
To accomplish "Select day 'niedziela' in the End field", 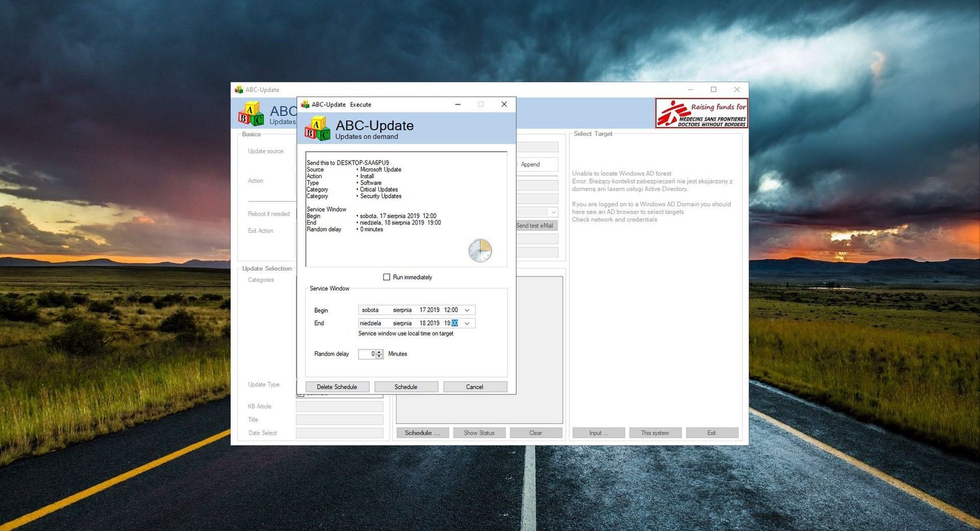I will (x=370, y=323).
